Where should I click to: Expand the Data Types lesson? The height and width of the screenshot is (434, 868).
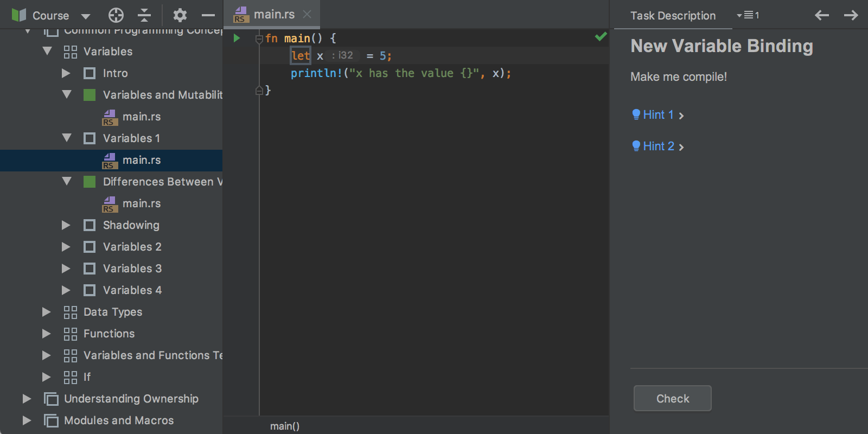pos(47,311)
